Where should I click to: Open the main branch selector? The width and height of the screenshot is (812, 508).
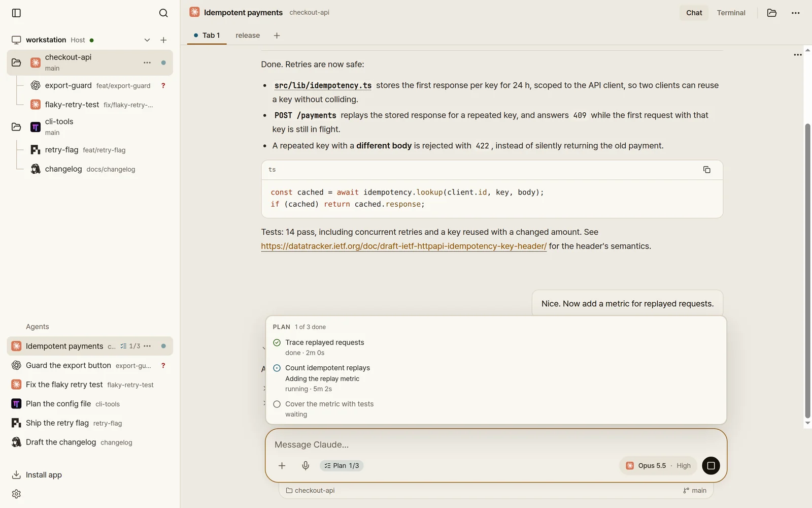click(695, 491)
